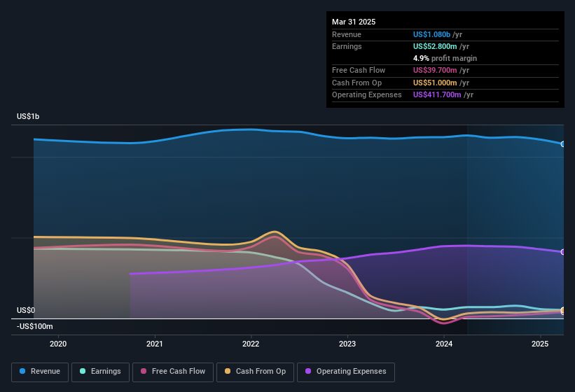Click the 4.9% profit margin text
The image size is (575, 392).
click(445, 58)
